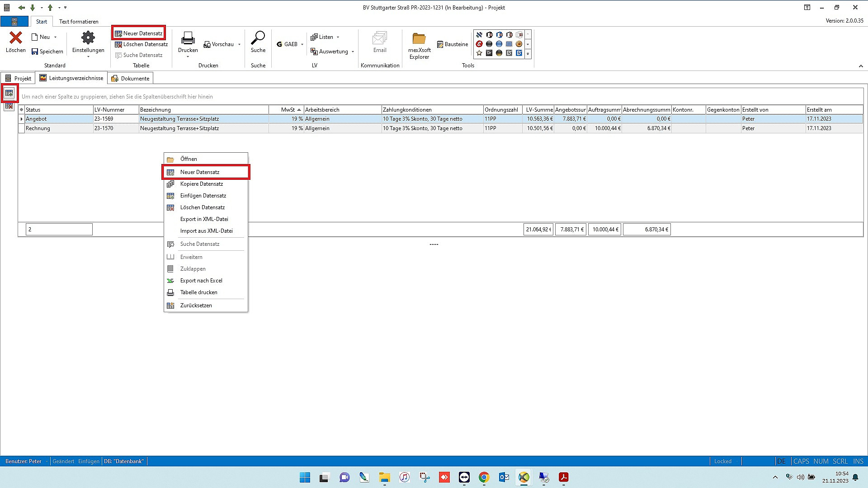Expand the Tools gallery more arrow
Image resolution: width=868 pixels, height=488 pixels.
pyautogui.click(x=528, y=54)
